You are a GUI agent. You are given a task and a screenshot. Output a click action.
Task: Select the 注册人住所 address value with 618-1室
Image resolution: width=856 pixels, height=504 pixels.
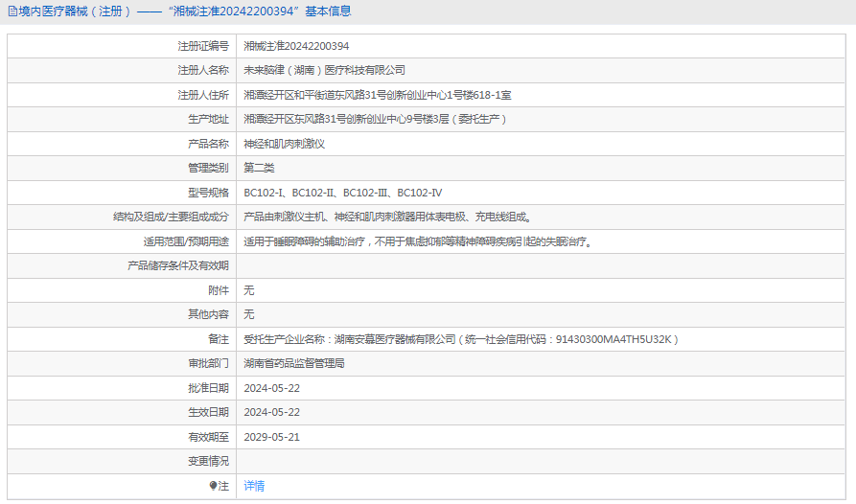[378, 95]
